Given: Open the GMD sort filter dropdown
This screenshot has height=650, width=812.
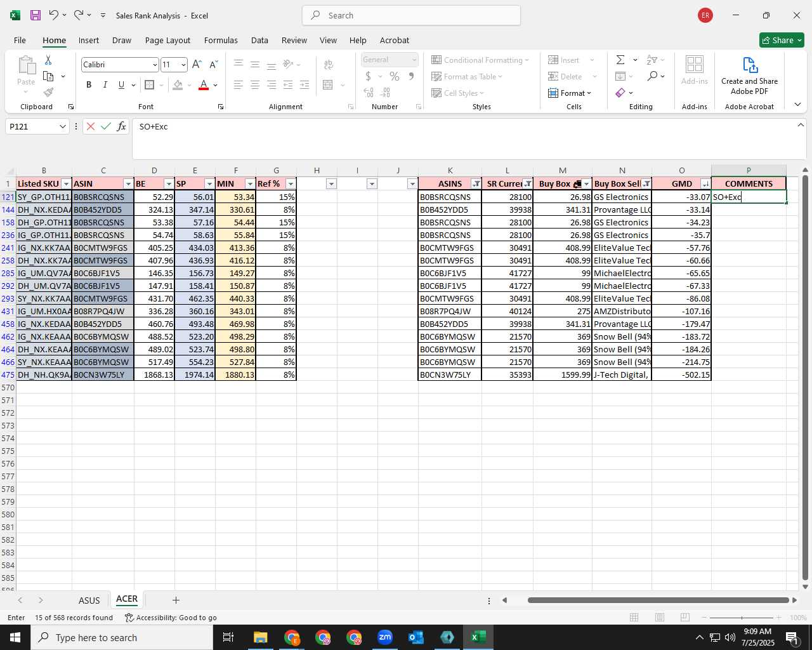Looking at the screenshot, I should [x=705, y=184].
